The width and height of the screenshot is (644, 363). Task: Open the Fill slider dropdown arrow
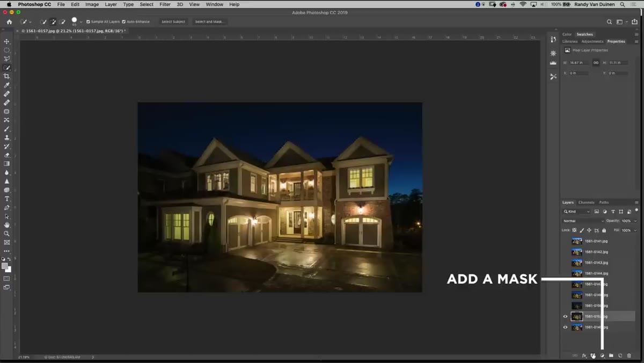(x=635, y=230)
